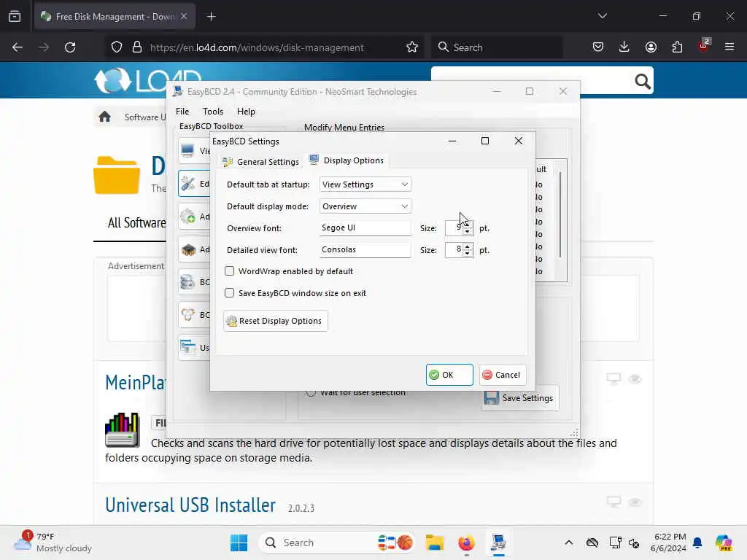Bookmark this page with the star icon
Viewport: 747px width, 560px height.
(412, 47)
